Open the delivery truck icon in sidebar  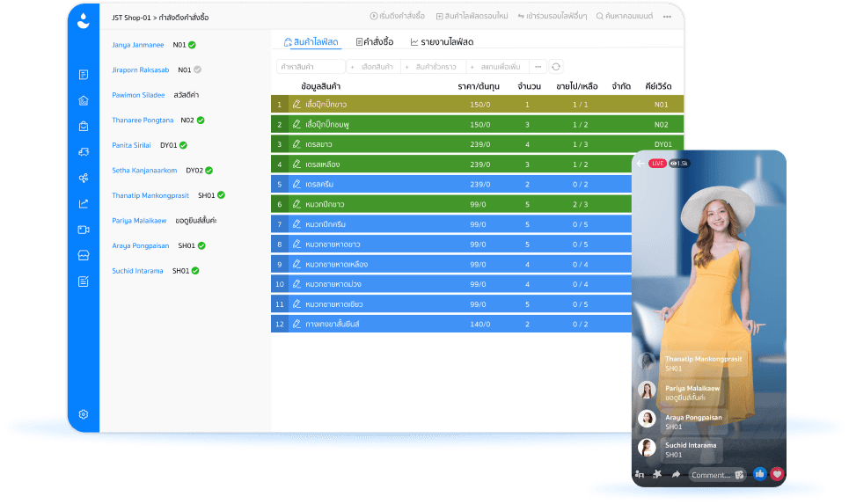pos(84,152)
